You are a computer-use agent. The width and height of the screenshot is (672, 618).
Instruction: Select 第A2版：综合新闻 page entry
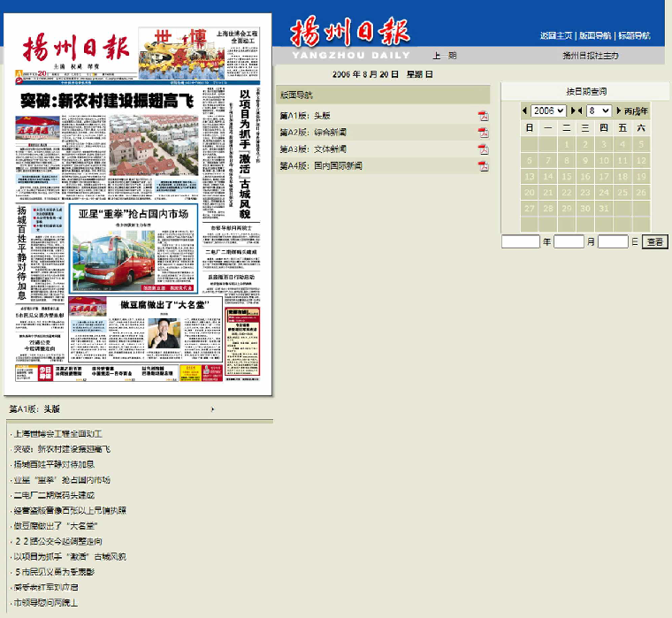(313, 133)
